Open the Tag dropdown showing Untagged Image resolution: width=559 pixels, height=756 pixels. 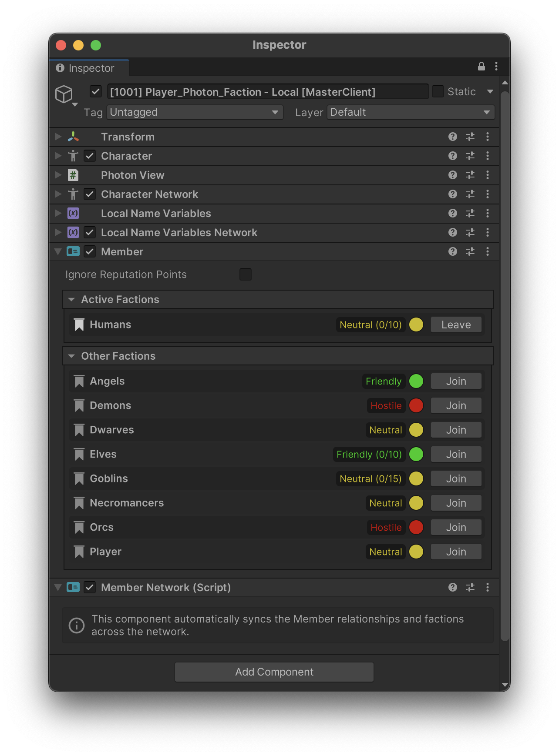click(195, 112)
